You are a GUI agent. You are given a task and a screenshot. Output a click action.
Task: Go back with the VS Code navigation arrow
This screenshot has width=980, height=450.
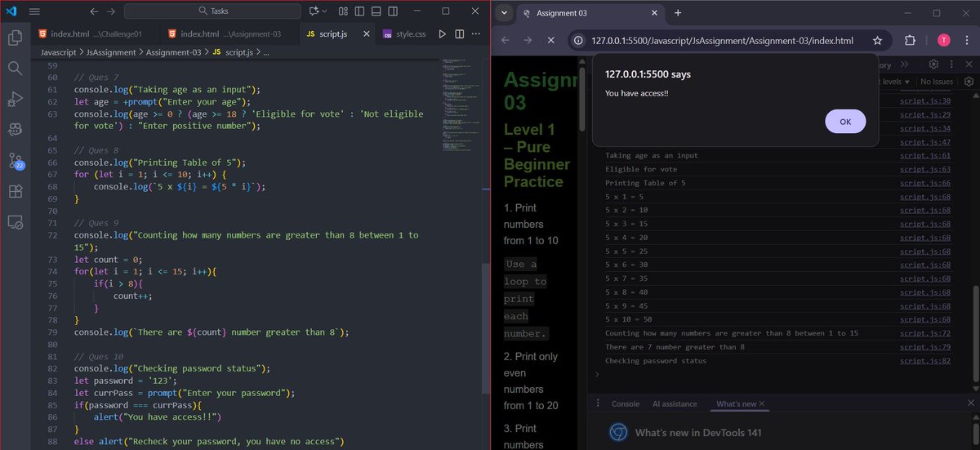pyautogui.click(x=93, y=11)
